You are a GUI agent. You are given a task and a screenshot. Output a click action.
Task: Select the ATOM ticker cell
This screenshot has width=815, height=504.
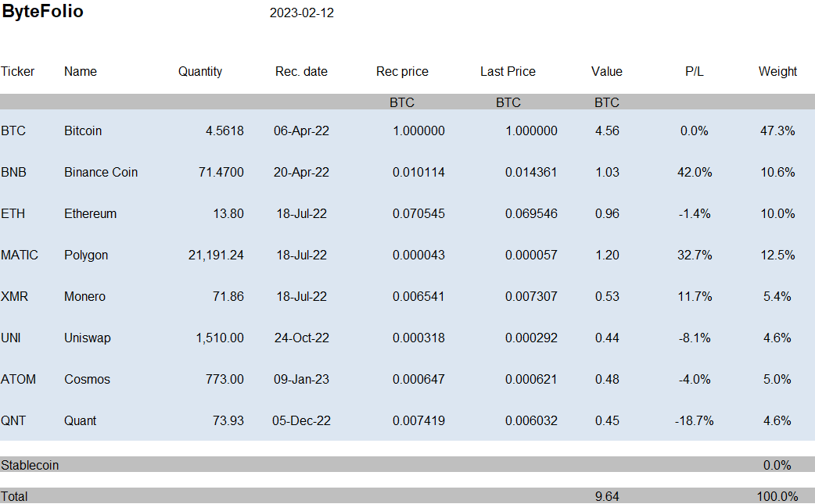pyautogui.click(x=18, y=380)
